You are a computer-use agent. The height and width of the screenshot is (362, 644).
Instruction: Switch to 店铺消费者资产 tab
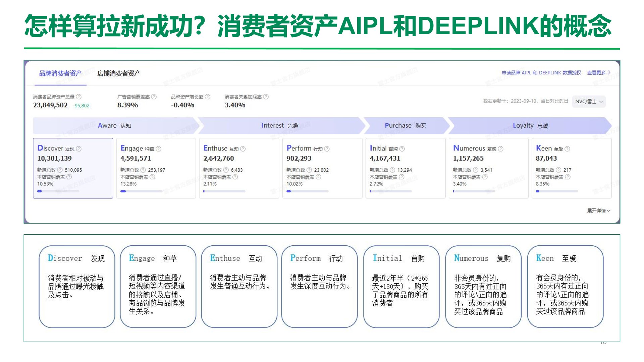coord(119,73)
